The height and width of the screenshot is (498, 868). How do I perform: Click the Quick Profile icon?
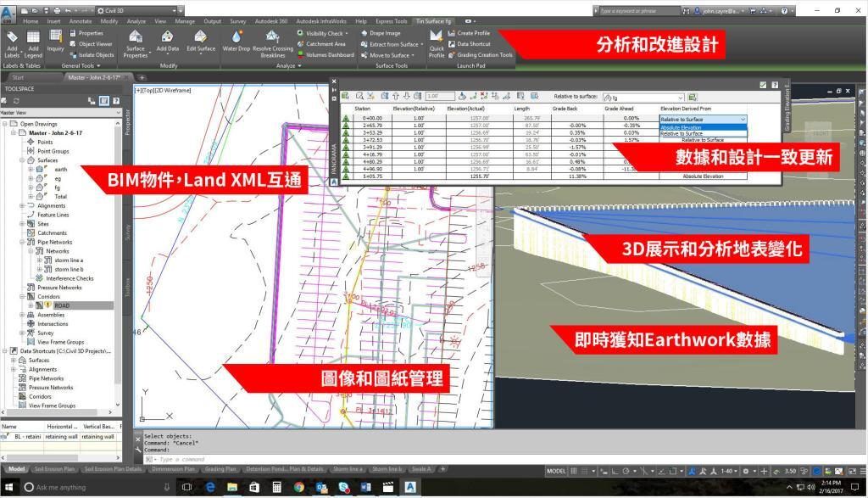[x=437, y=37]
